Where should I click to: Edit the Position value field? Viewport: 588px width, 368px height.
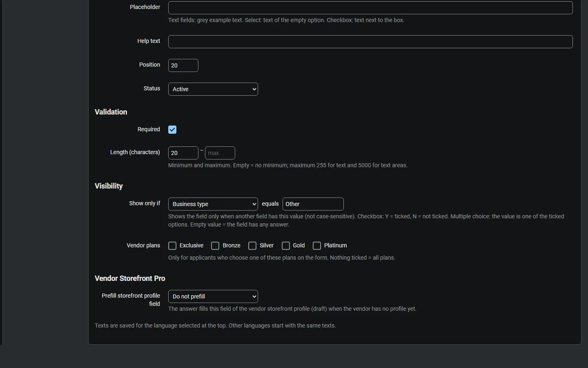click(183, 65)
